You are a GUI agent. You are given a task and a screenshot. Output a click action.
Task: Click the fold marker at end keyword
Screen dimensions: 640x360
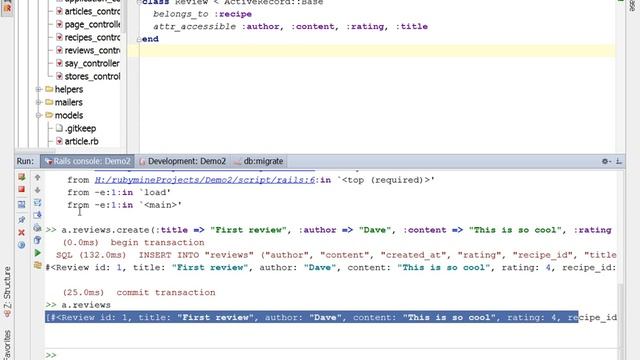139,39
